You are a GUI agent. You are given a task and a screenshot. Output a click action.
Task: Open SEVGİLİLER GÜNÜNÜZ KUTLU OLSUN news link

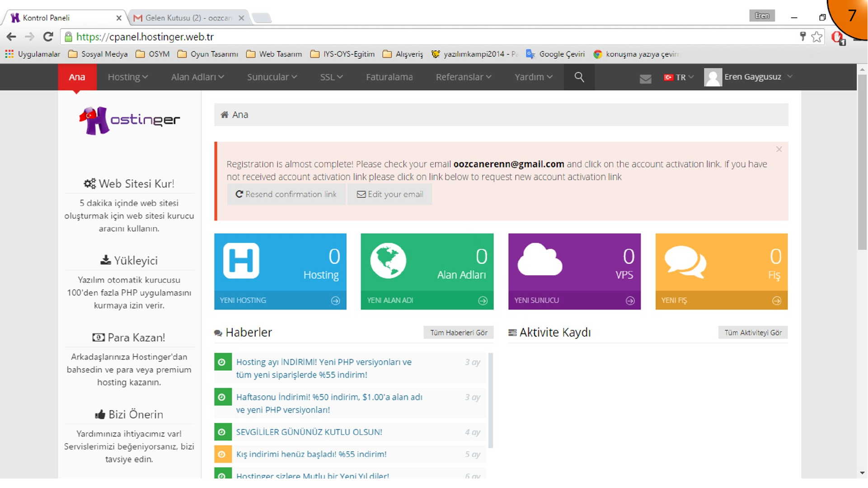(309, 432)
